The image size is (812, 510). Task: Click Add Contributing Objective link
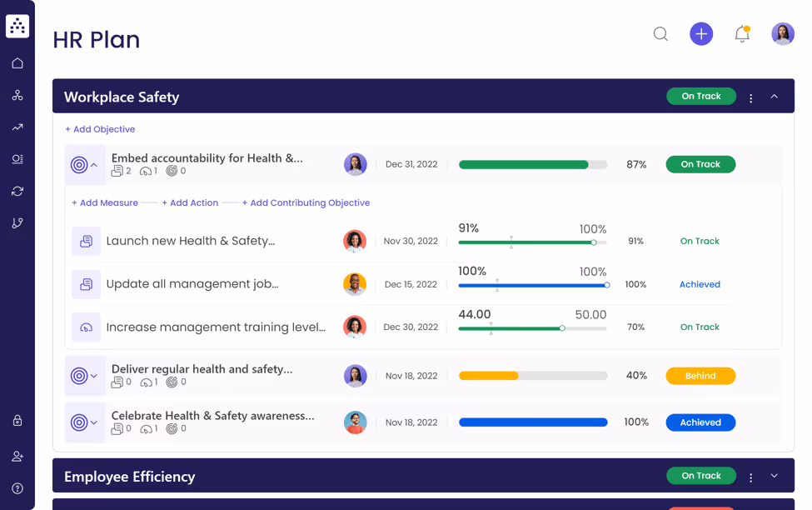click(304, 202)
